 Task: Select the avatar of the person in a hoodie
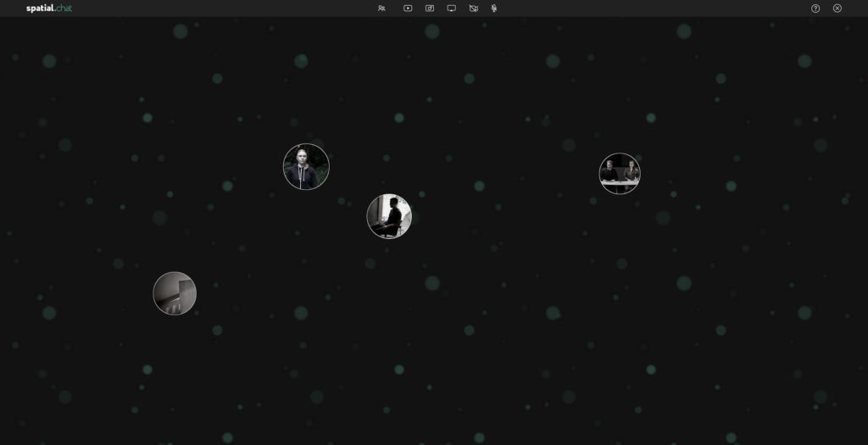(x=306, y=167)
